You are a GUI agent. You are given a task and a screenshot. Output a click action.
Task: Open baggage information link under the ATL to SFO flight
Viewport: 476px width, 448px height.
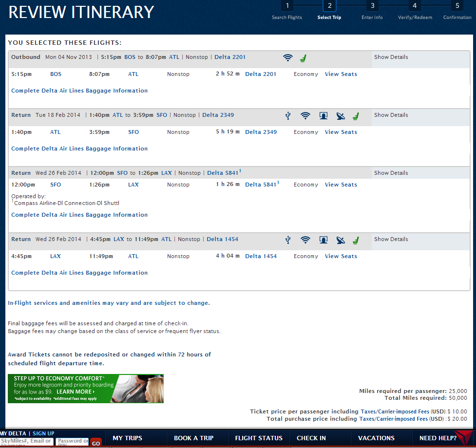click(x=79, y=149)
